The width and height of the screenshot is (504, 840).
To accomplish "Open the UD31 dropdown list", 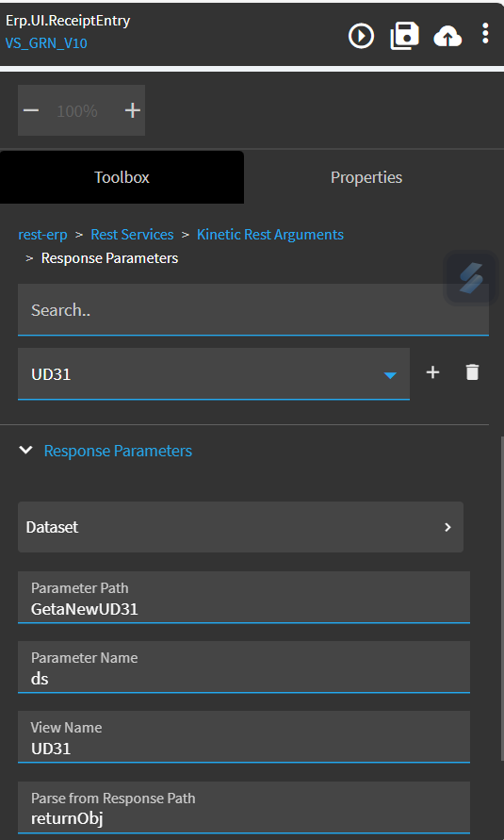I will pyautogui.click(x=214, y=374).
